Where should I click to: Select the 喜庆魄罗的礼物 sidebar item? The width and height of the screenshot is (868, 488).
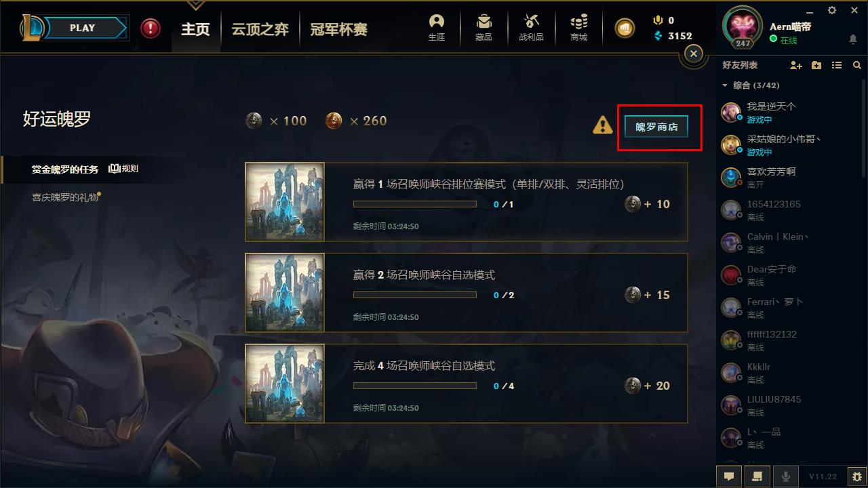(x=65, y=197)
